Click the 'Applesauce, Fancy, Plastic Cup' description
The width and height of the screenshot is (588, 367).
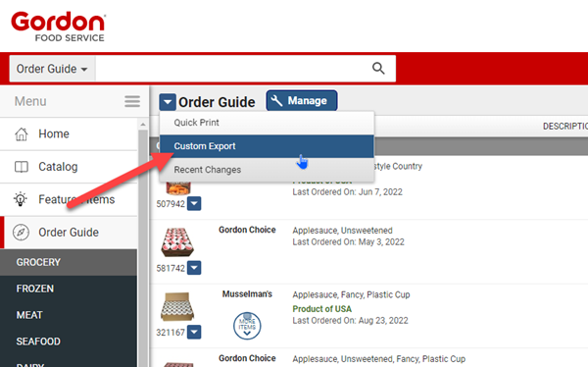tap(351, 294)
